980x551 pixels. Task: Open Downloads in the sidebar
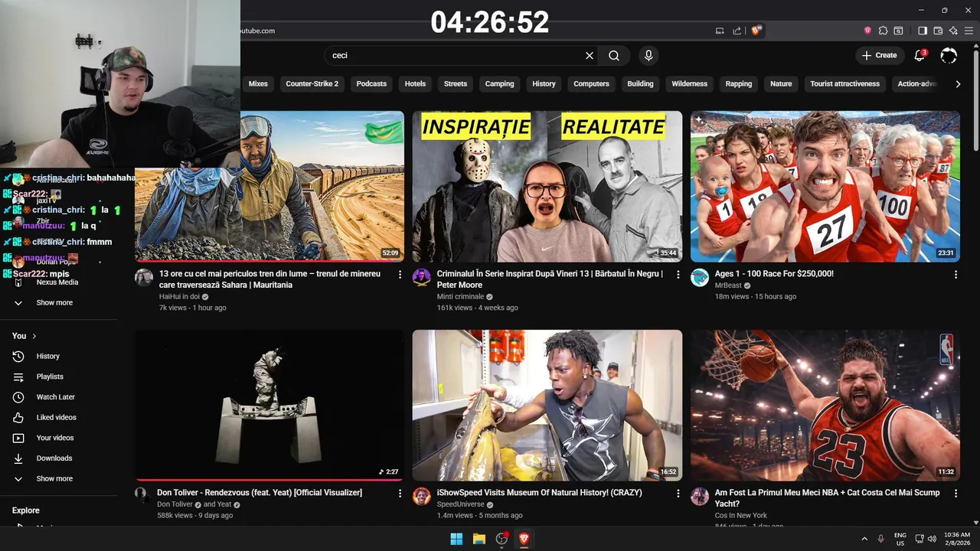coord(54,458)
